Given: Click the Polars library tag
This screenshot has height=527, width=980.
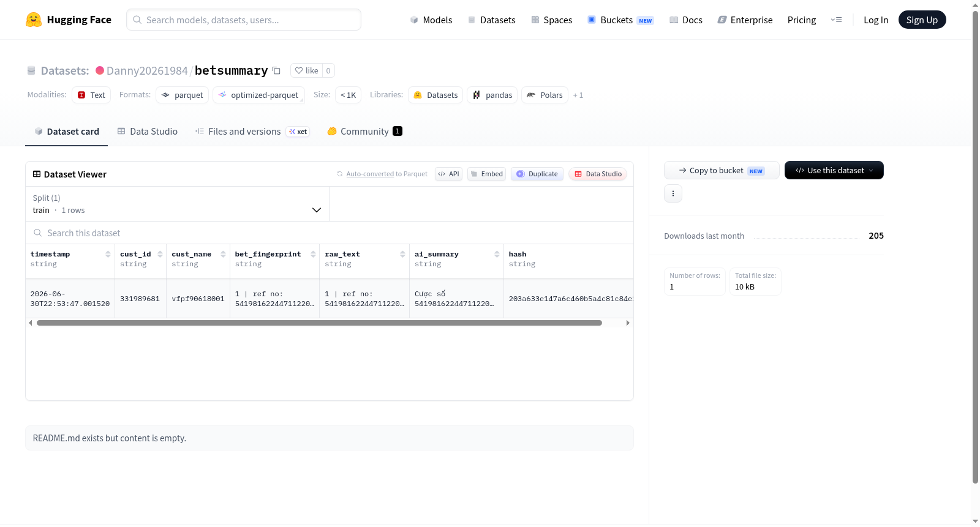Looking at the screenshot, I should click(x=545, y=95).
